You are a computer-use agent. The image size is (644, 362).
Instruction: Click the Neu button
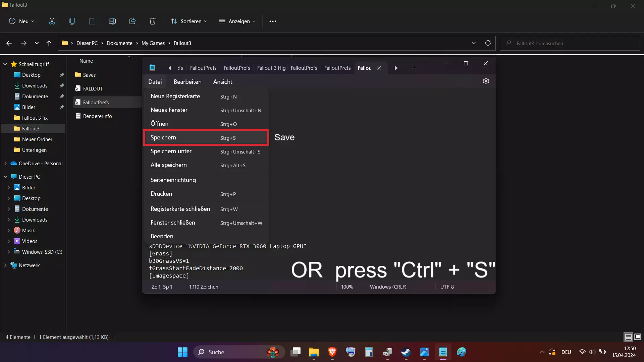(21, 21)
